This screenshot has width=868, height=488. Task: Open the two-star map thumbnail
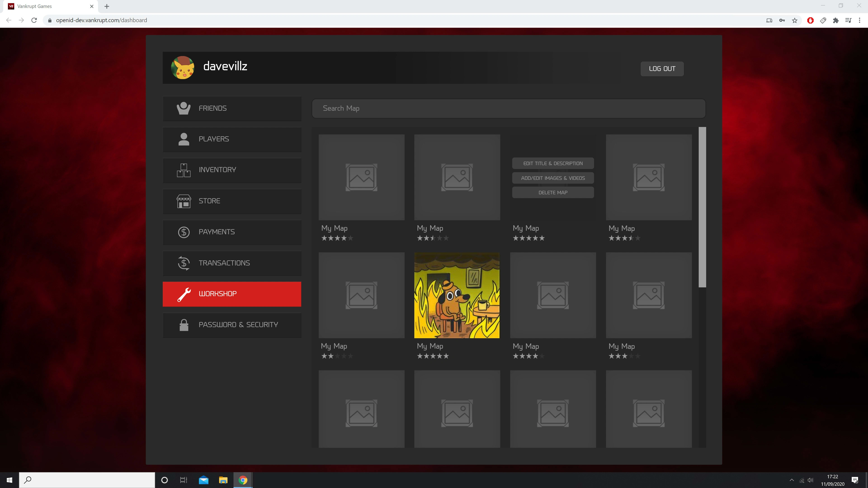point(361,295)
